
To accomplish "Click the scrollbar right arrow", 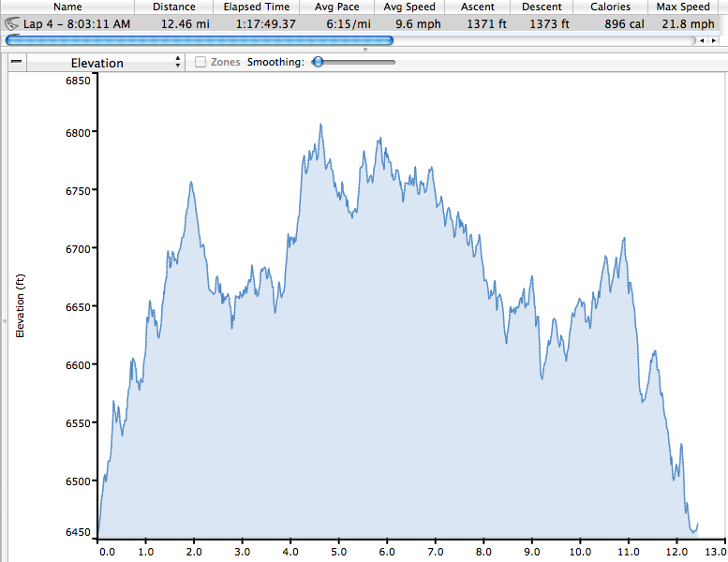I will coord(716,40).
